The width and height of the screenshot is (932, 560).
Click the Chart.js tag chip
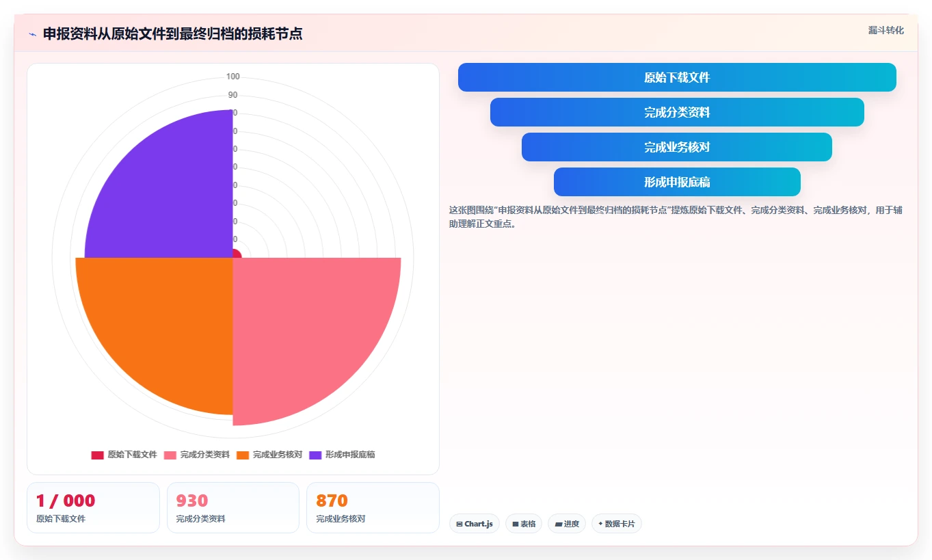coord(475,524)
